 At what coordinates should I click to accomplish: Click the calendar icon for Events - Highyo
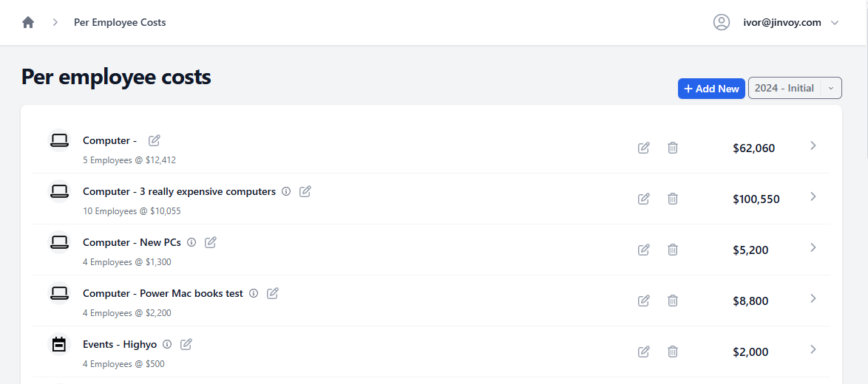point(59,344)
